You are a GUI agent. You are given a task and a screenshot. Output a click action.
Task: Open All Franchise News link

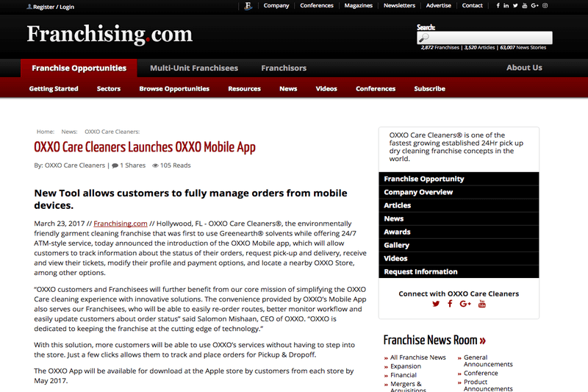click(x=417, y=357)
